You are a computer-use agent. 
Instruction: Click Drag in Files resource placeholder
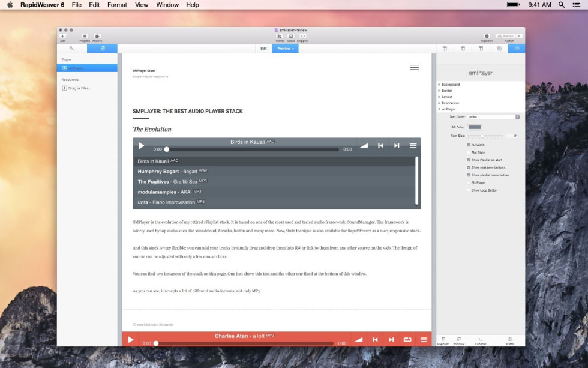pos(77,88)
